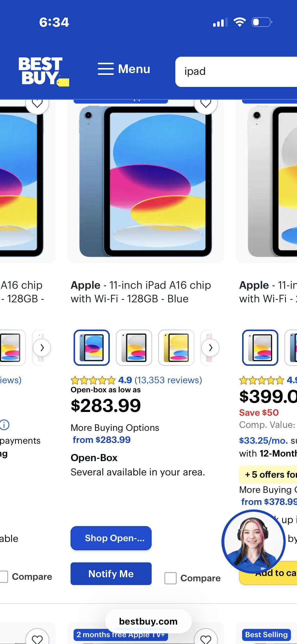Viewport: 297px width, 644px height.
Task: Check Compare for the Blue iPad
Action: point(171,578)
